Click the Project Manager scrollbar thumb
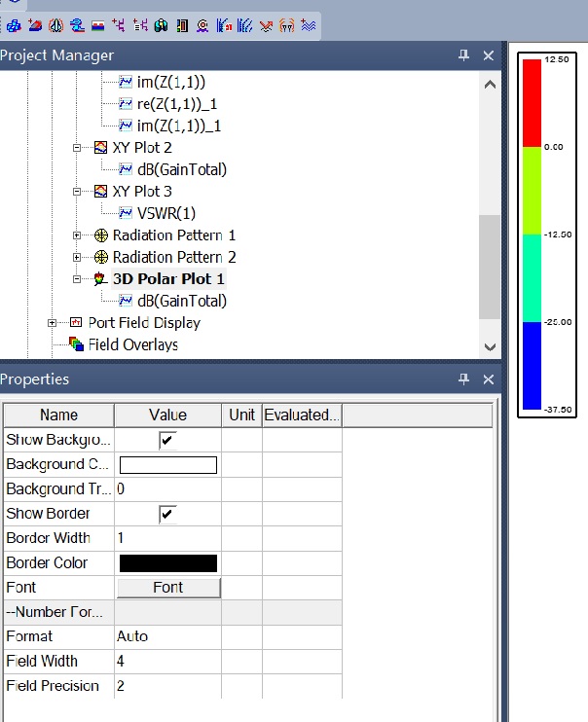The image size is (588, 722). coord(490,267)
